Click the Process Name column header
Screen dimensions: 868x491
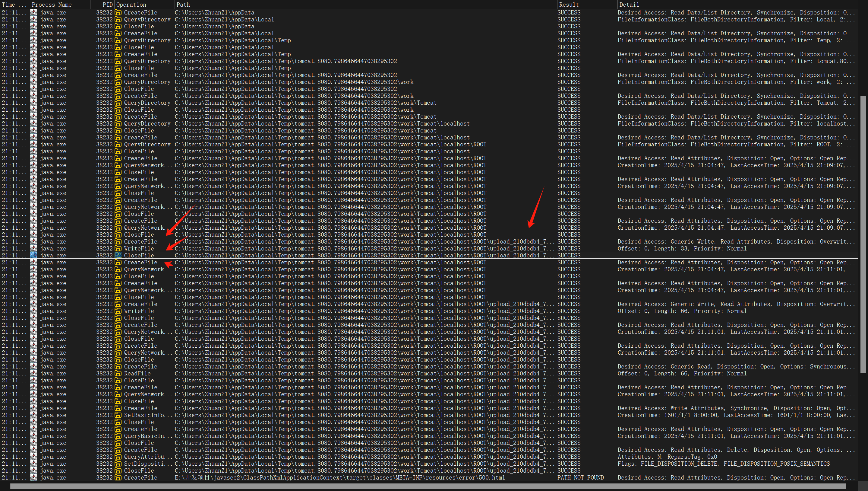point(51,5)
